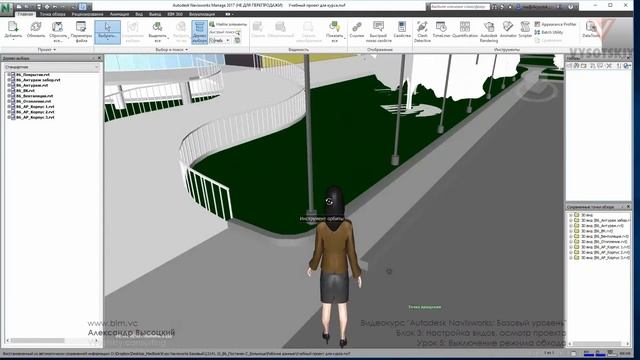
Task: Expand the ВБ_Отопление.rvt tree node
Action: 9,101
